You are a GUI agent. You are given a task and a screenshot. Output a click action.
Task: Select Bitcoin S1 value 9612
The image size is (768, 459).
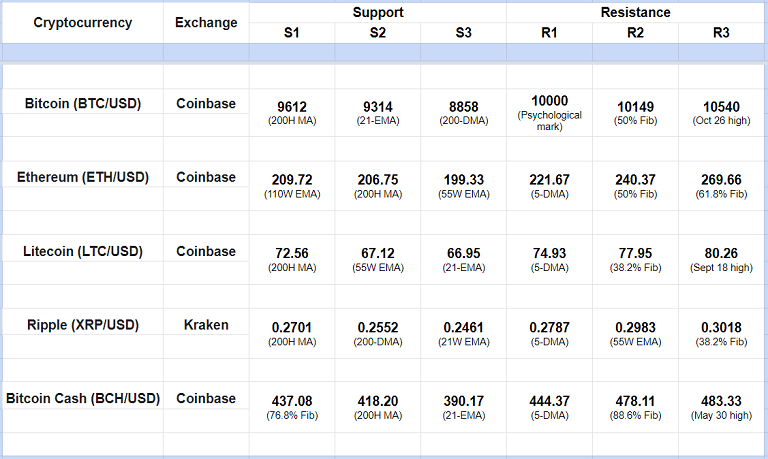(x=291, y=107)
